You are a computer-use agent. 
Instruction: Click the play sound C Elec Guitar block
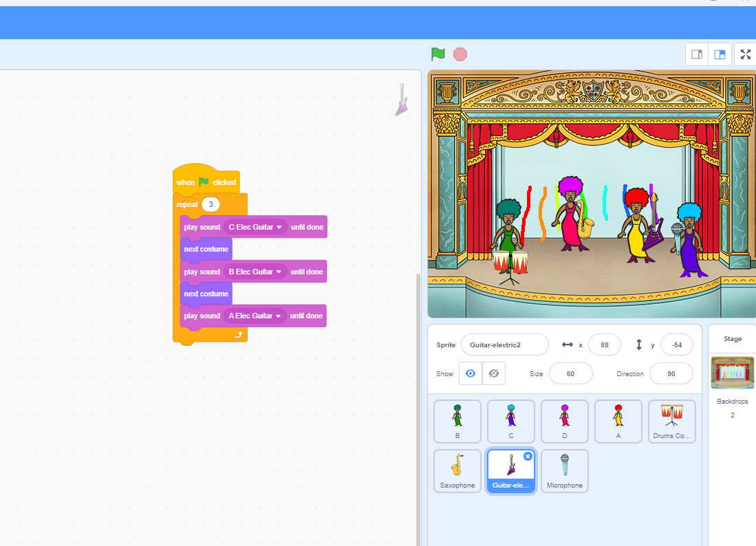[x=254, y=227]
